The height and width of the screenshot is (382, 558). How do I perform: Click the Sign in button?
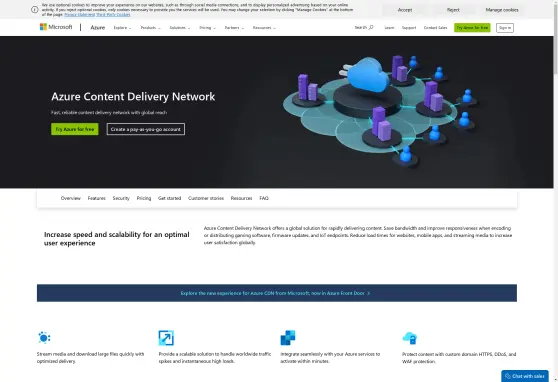tap(505, 28)
